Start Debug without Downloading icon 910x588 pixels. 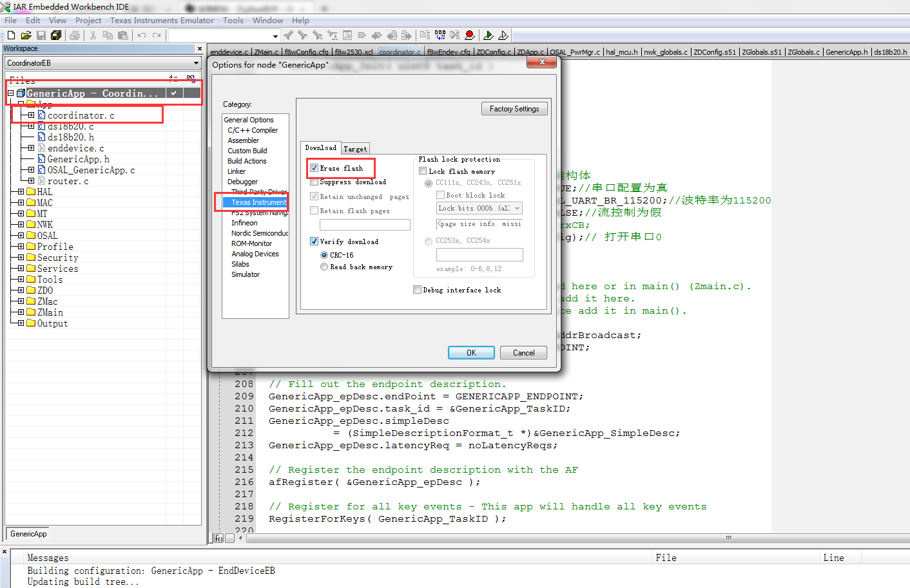coord(503,35)
